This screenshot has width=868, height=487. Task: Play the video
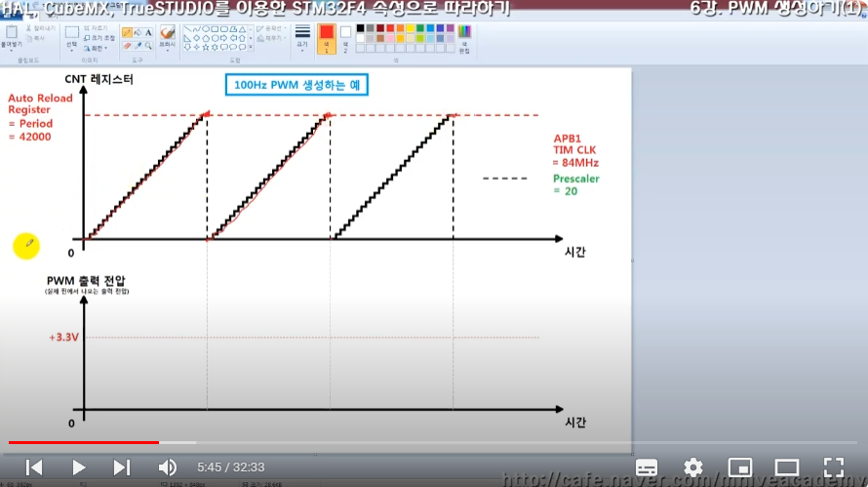point(79,467)
